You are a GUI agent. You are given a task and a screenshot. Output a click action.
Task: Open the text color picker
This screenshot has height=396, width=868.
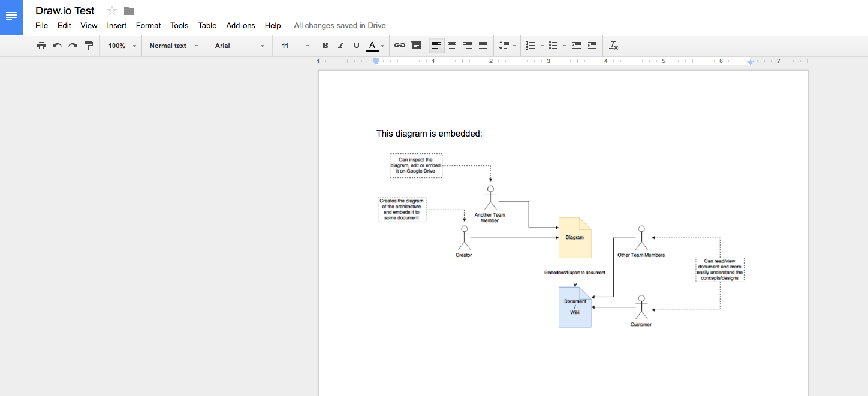[x=372, y=46]
